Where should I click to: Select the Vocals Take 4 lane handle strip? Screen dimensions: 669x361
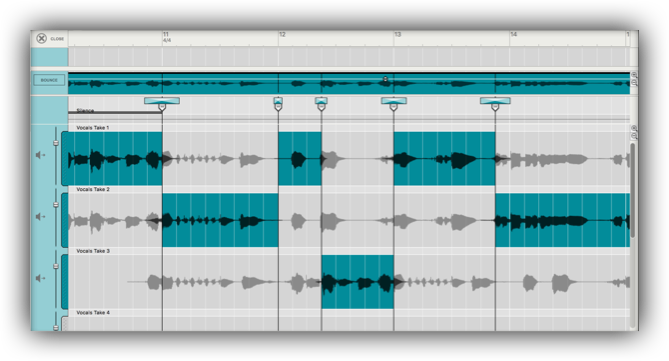pos(65,323)
